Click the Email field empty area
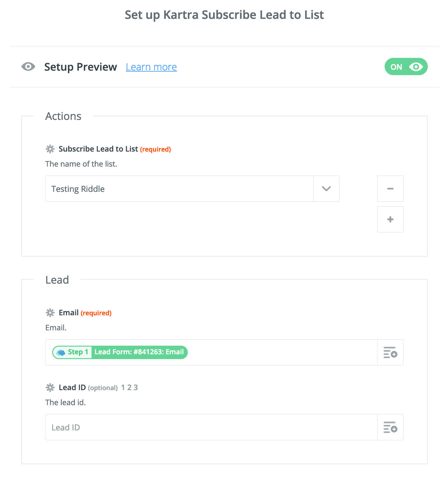Image resolution: width=448 pixels, height=479 pixels. point(282,352)
